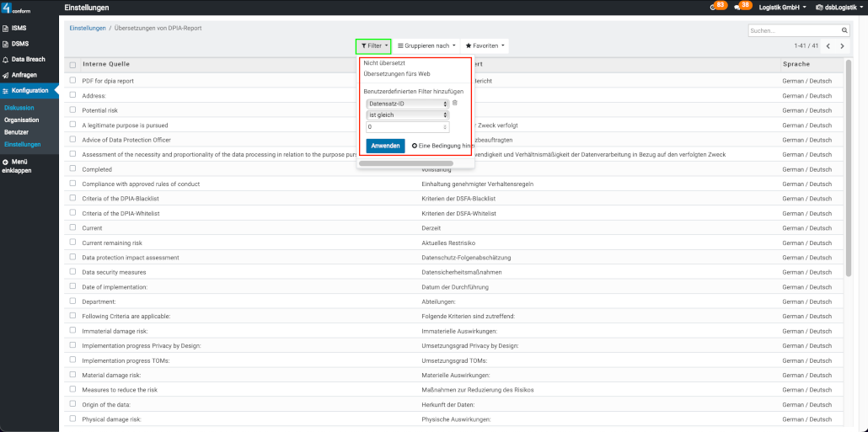Go to previous page arrow
Screen dimensions: 868x432
(x=828, y=46)
